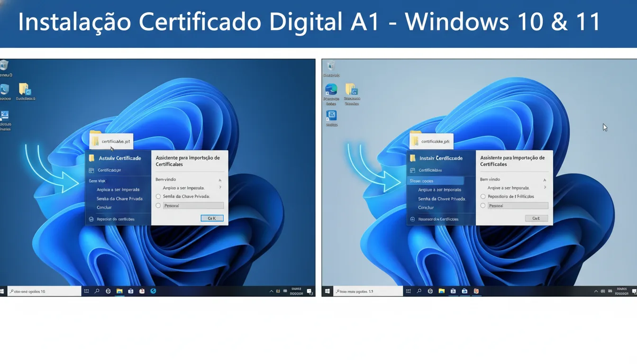Click OK button in left import wizard
The image size is (637, 364).
212,218
